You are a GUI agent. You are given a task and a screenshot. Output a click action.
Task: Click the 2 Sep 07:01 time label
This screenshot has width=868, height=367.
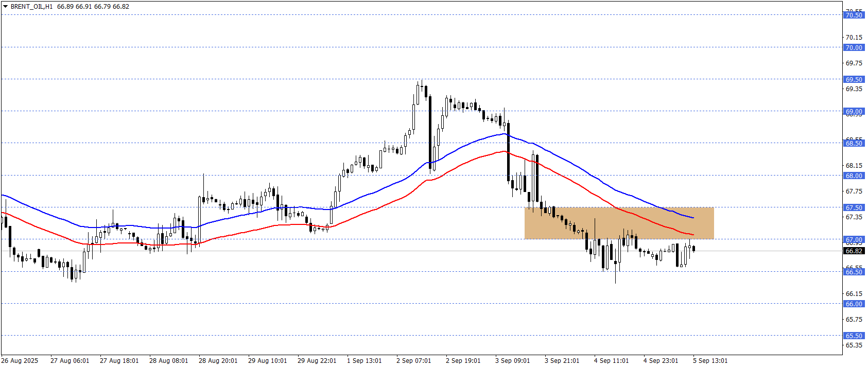413,361
